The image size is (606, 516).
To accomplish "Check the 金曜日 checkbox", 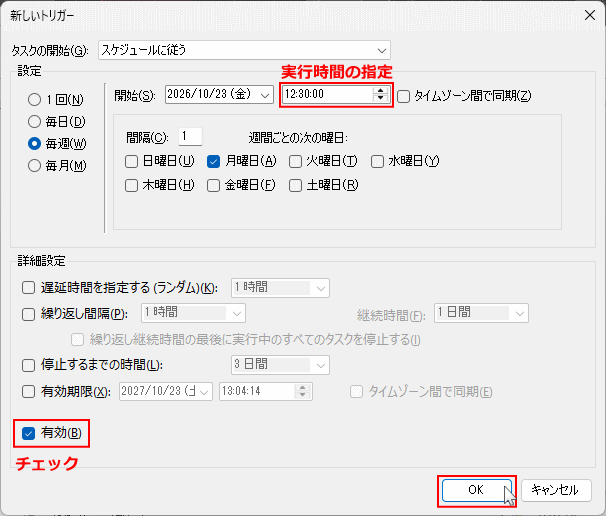I will [213, 186].
